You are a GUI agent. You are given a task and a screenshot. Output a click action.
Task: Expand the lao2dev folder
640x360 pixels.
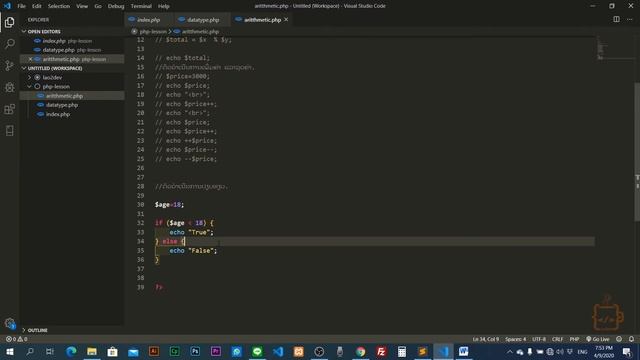pyautogui.click(x=52, y=78)
